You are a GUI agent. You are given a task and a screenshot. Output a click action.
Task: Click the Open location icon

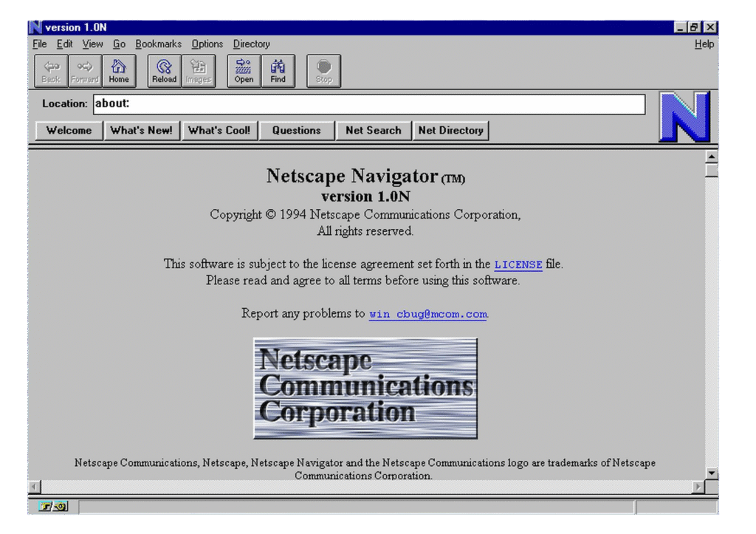[x=244, y=71]
